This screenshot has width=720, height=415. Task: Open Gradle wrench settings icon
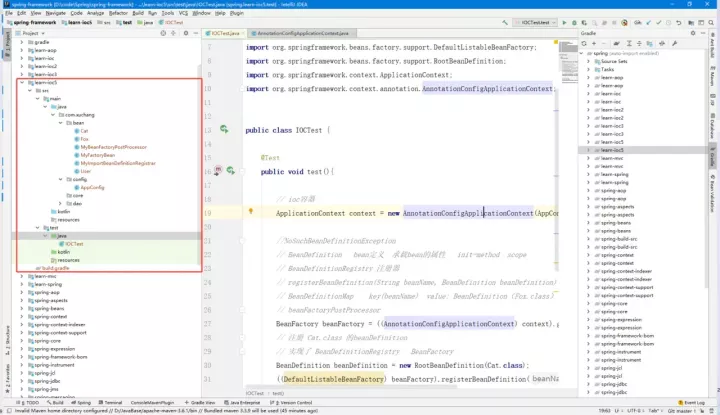tap(675, 44)
